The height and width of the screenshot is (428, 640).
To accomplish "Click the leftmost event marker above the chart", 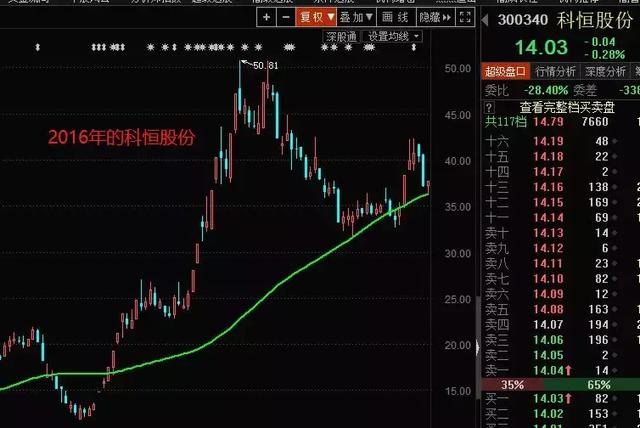I will (x=38, y=47).
